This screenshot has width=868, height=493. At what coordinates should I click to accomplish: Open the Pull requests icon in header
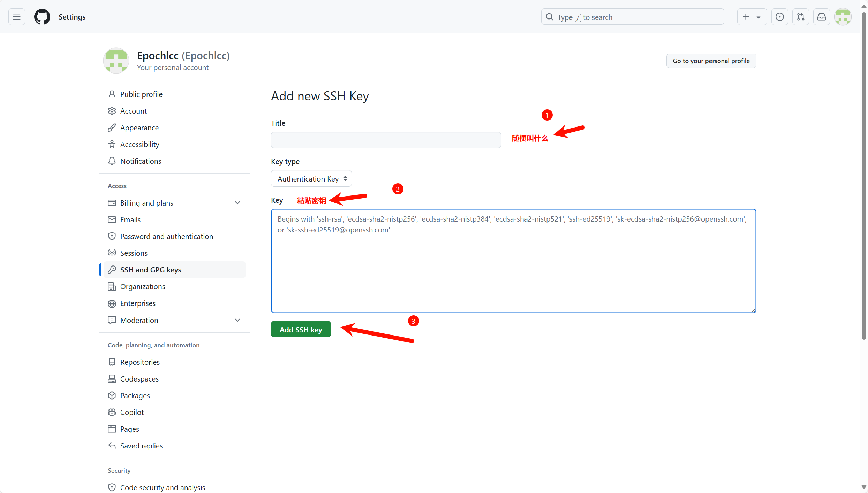point(801,17)
